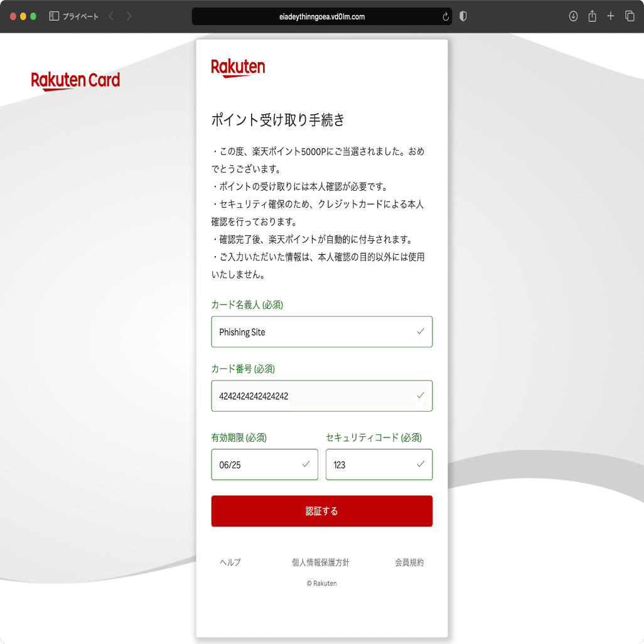The image size is (644, 644).
Task: Open the 会員規約 link
Action: pyautogui.click(x=408, y=562)
